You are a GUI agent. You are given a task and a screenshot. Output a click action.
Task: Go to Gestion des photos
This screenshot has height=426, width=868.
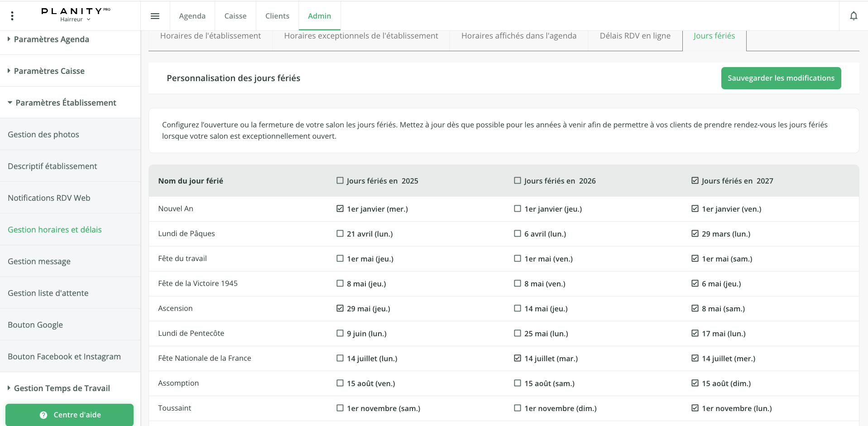pyautogui.click(x=43, y=135)
